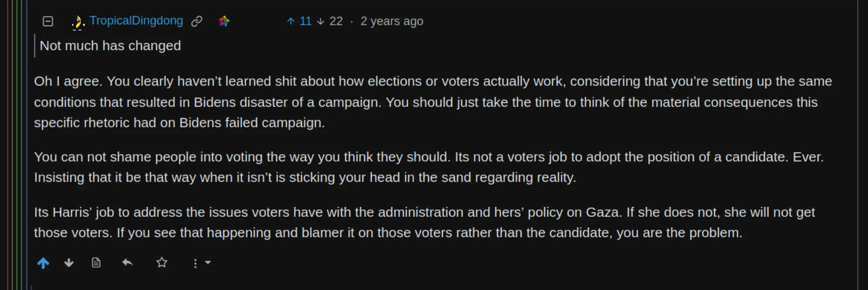
Task: Downvote this comment
Action: coord(69,263)
